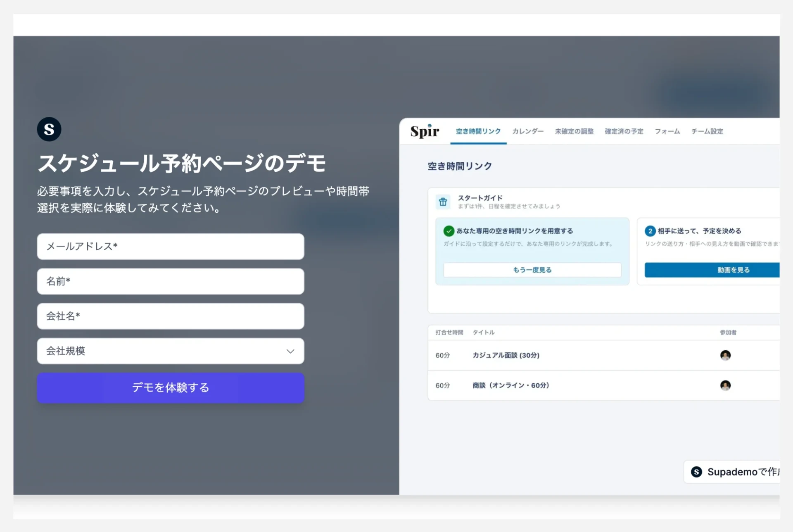
Task: Click the 60分 value in 商談 row
Action: pyautogui.click(x=442, y=385)
